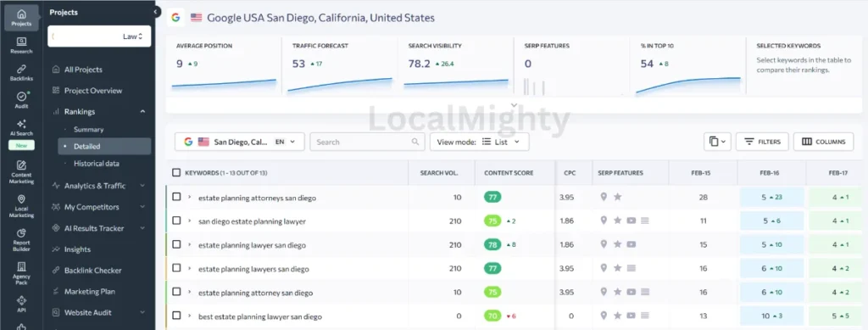The height and width of the screenshot is (330, 868).
Task: Collapse the summary charts panel chevron
Action: (x=514, y=104)
